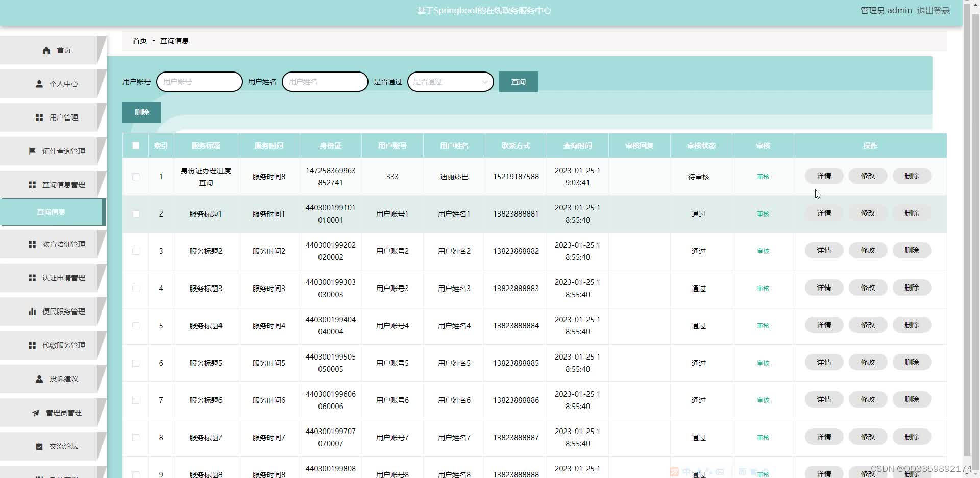Click the 用户姓名 input field

pos(325,82)
